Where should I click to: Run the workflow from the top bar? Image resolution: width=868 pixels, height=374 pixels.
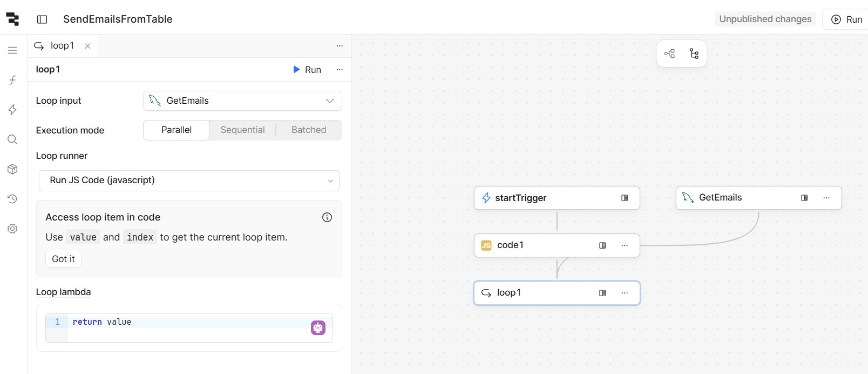(846, 19)
